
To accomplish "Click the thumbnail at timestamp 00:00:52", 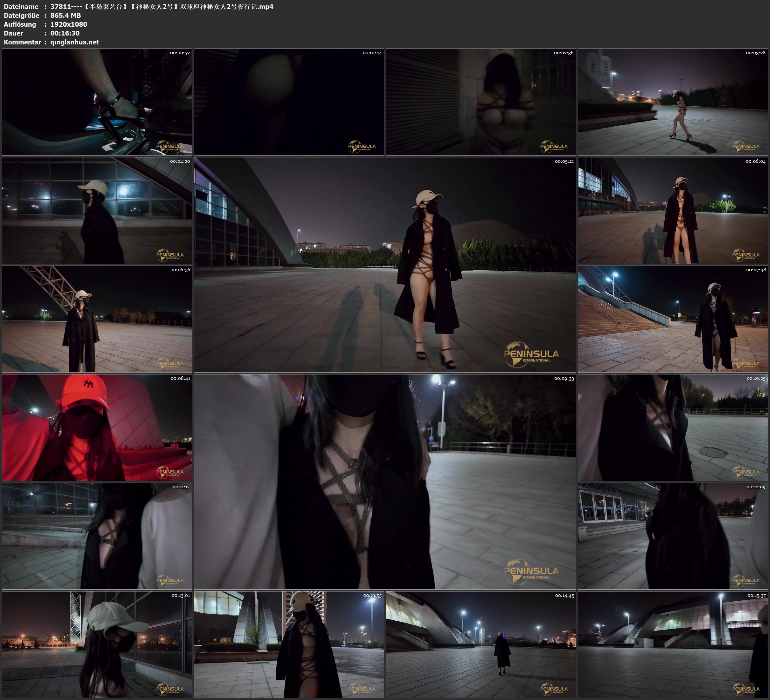I will 97,102.
